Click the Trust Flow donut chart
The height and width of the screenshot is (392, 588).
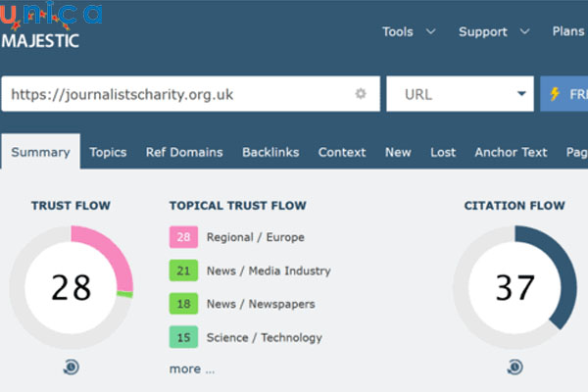72,287
